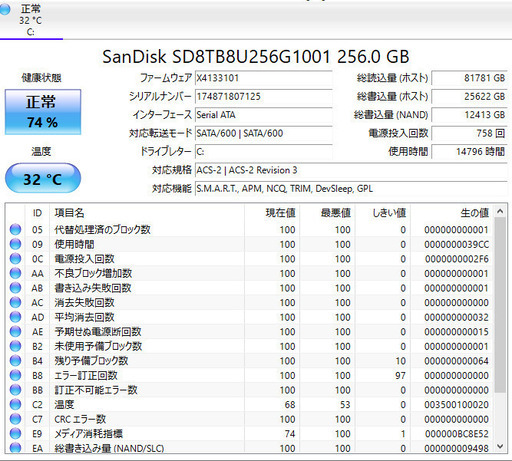Click status icon of row 05

(x=15, y=230)
